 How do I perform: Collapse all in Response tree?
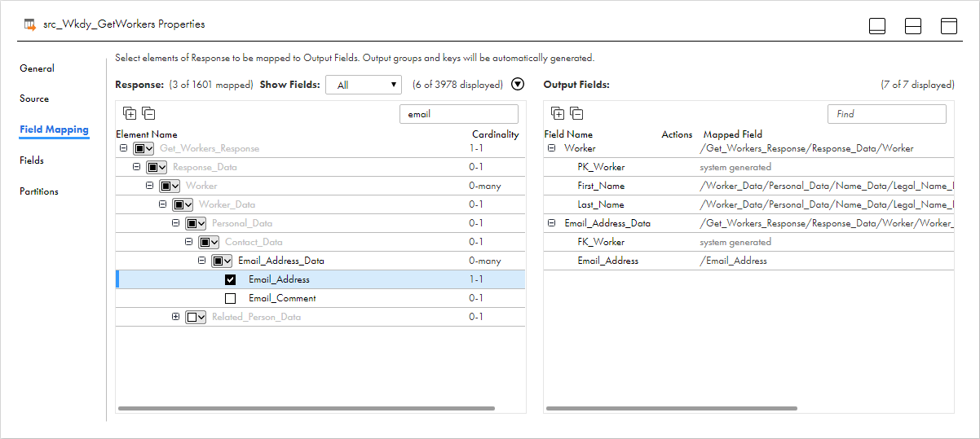148,113
